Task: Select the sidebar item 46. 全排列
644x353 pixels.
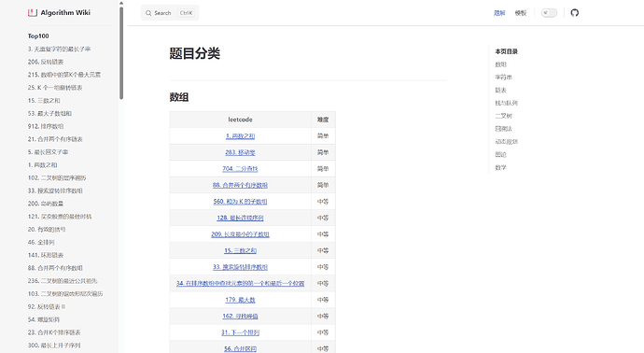Action: (x=41, y=242)
